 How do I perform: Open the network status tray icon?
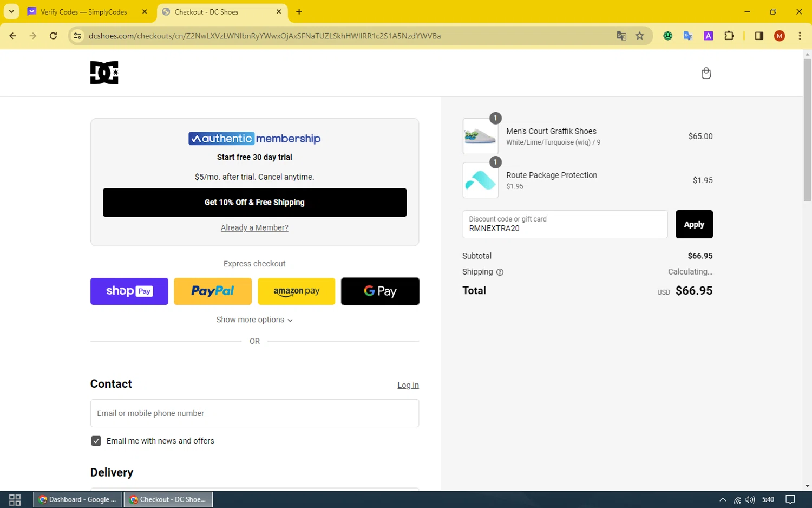point(737,500)
